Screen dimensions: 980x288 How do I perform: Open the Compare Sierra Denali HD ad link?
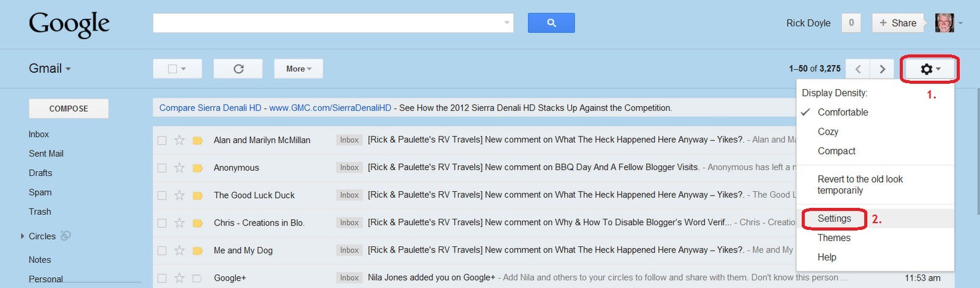(x=210, y=108)
